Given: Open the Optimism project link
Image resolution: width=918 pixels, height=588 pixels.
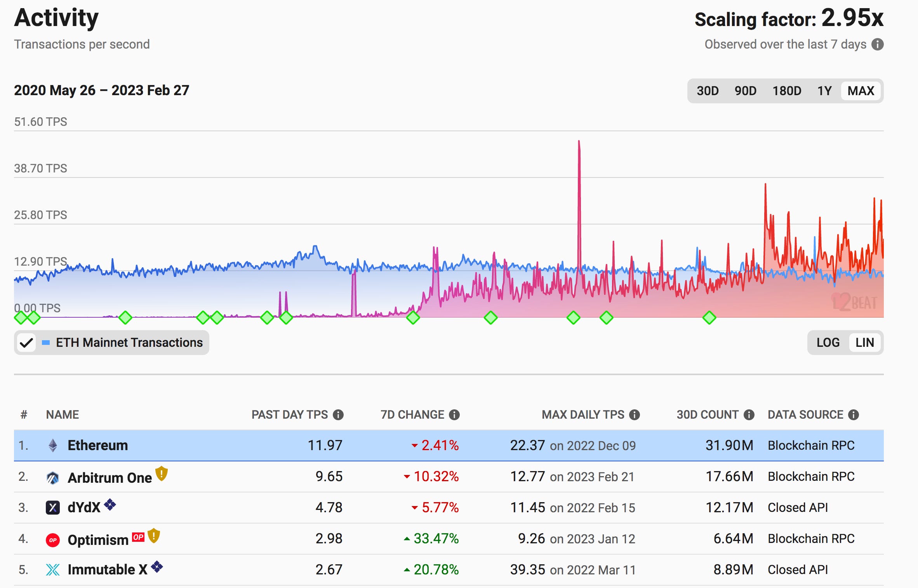Looking at the screenshot, I should click(98, 540).
